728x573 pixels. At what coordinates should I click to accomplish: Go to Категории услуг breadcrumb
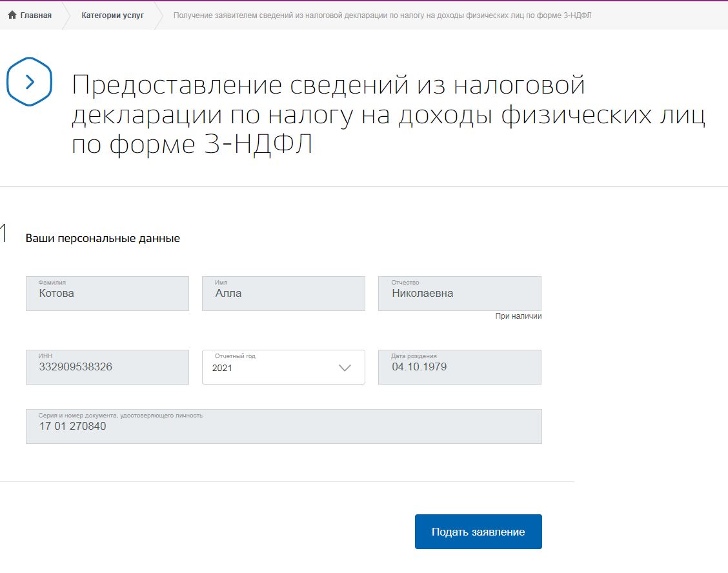[x=112, y=15]
